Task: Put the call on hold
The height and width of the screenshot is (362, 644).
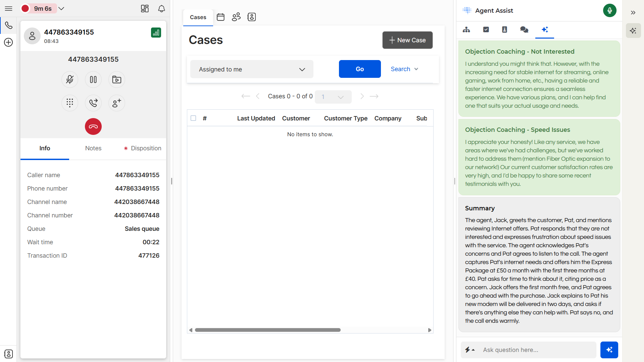Action: (93, 80)
